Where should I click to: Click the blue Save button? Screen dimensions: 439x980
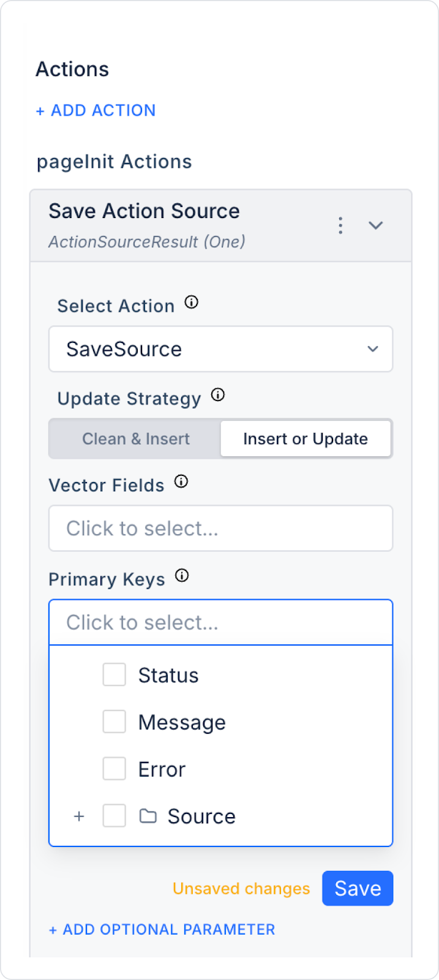[x=358, y=888]
